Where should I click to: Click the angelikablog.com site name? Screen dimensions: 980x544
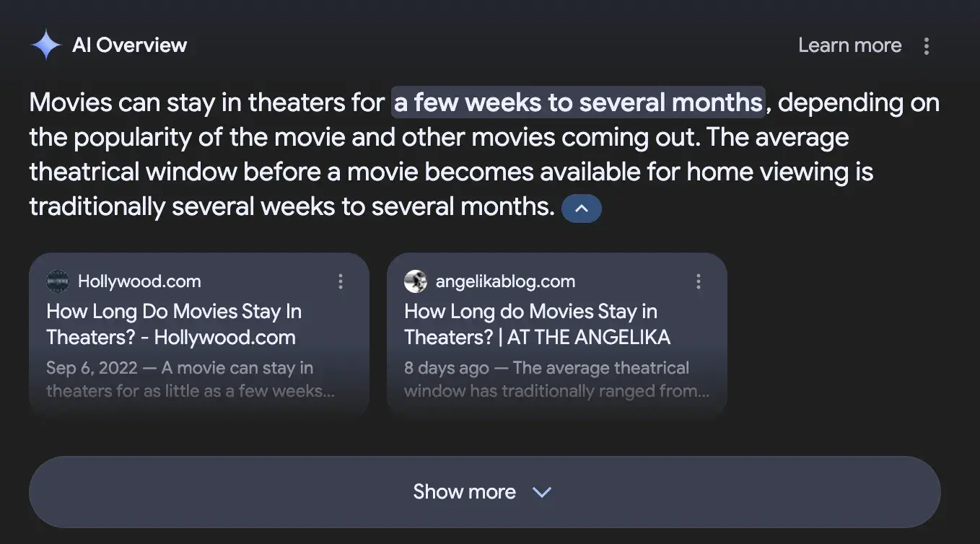click(x=505, y=281)
